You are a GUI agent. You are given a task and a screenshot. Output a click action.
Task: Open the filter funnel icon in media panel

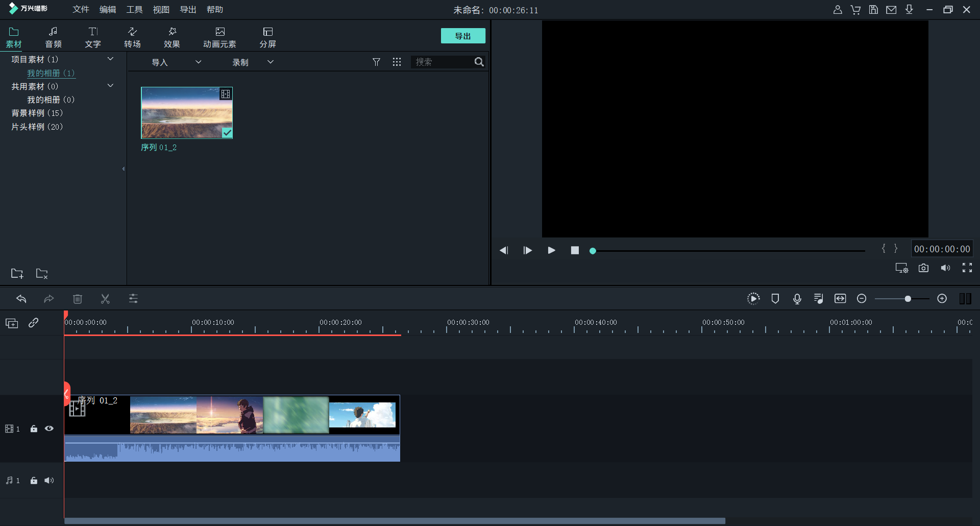[376, 62]
